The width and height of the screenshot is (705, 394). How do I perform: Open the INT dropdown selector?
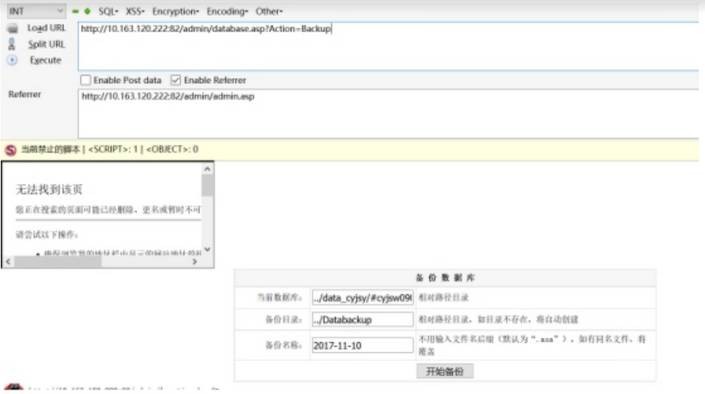coord(36,11)
